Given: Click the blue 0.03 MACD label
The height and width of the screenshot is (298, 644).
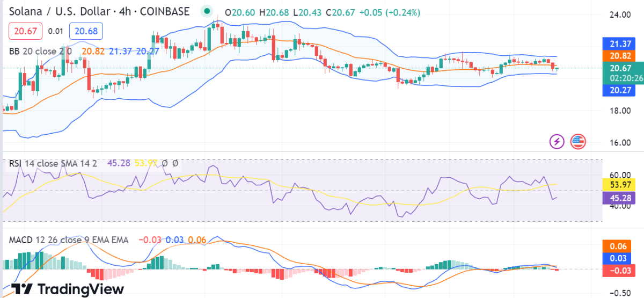Looking at the screenshot, I should click(620, 258).
